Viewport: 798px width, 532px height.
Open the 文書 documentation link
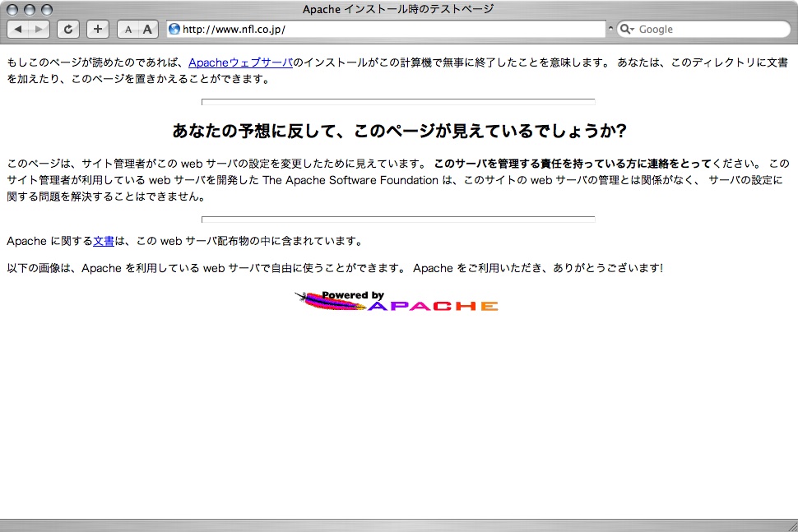click(104, 241)
